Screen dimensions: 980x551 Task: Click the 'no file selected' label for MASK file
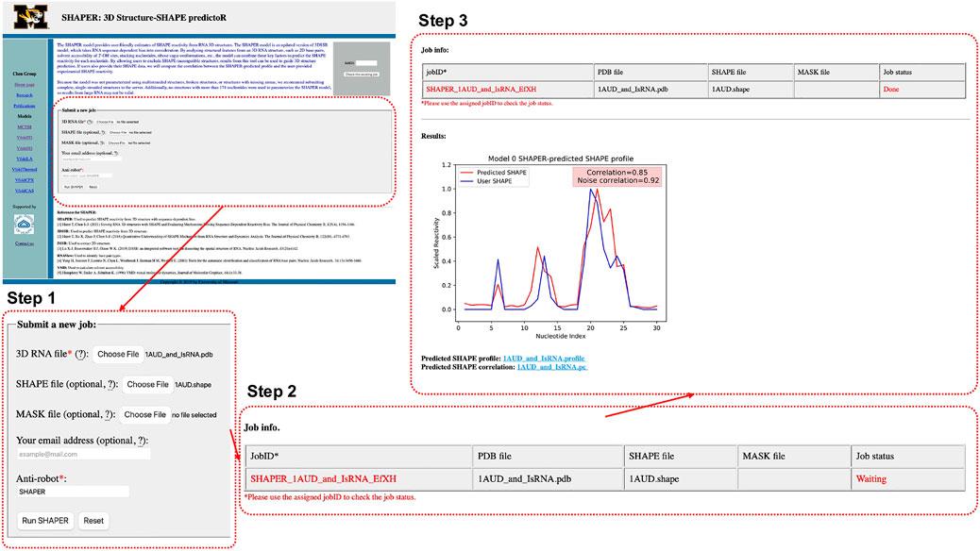194,415
